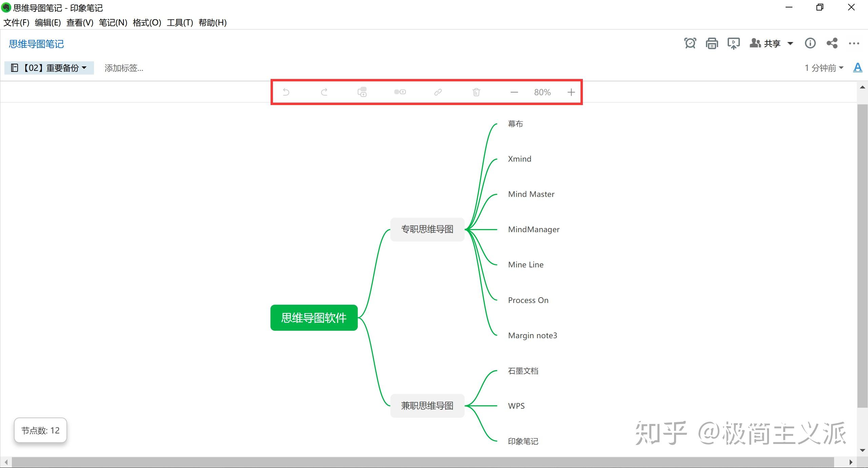Click the horizontal scrollbar thumb
Image resolution: width=868 pixels, height=468 pixels.
(423, 462)
